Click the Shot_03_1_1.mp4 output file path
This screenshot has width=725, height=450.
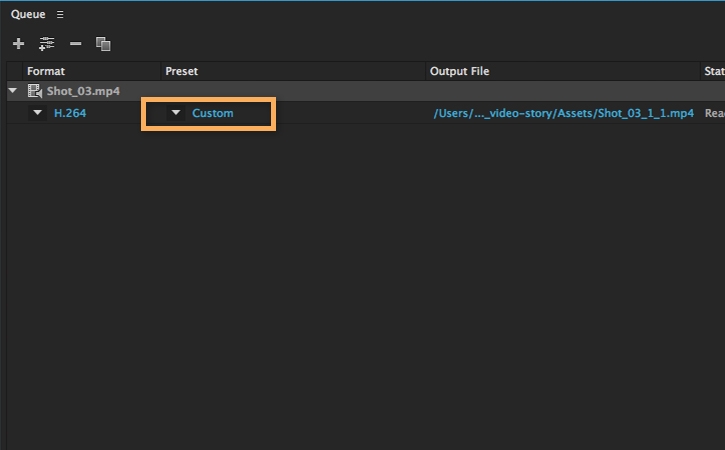coord(563,113)
